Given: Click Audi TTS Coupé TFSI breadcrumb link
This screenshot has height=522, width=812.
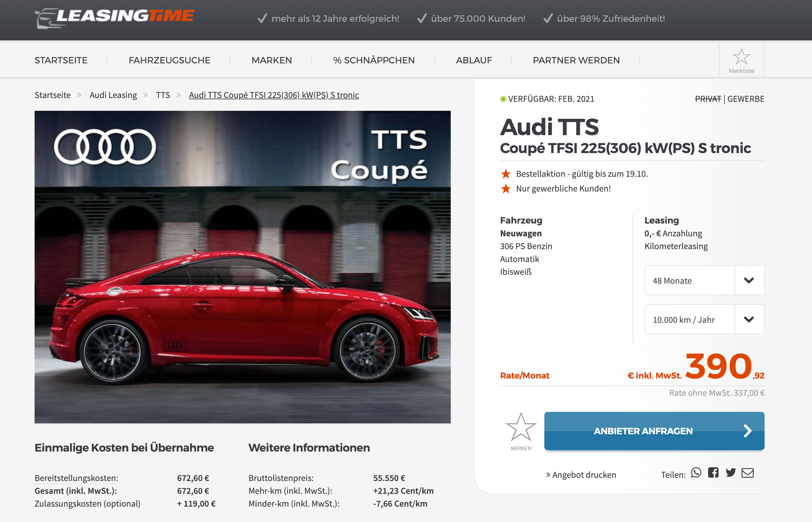Looking at the screenshot, I should point(274,95).
